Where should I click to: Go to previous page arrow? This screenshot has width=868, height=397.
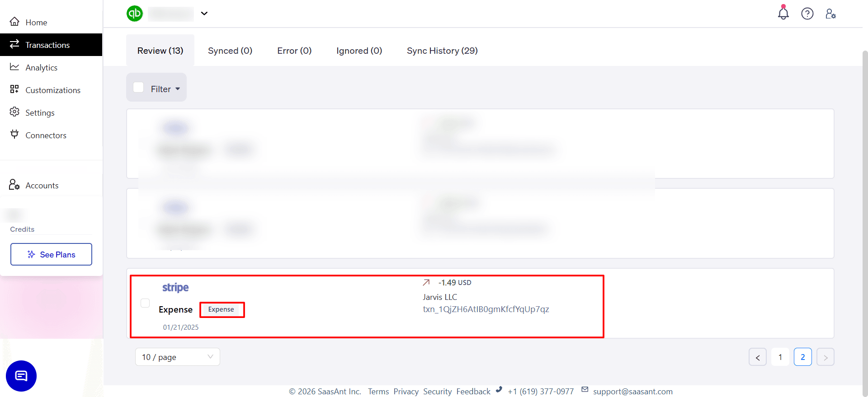[x=758, y=357]
